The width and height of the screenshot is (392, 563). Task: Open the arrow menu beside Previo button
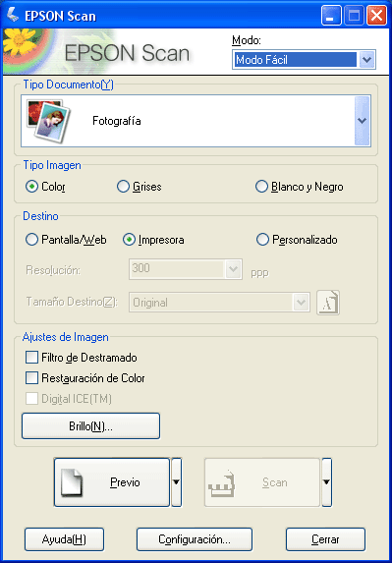[176, 482]
